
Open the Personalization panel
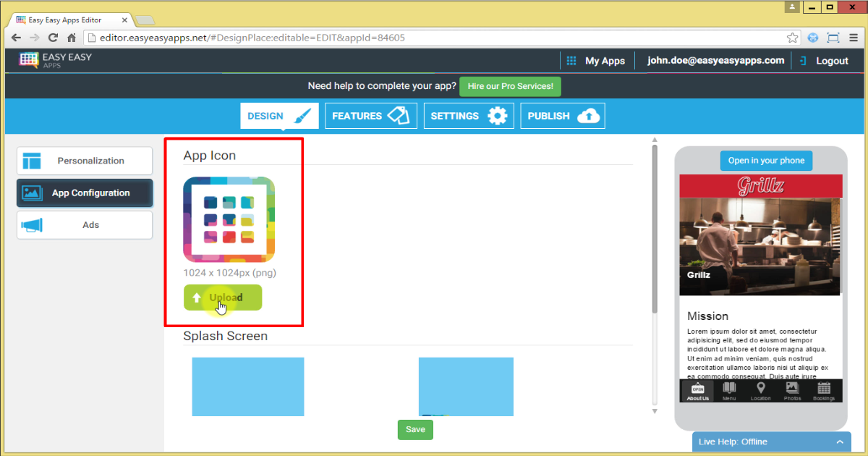tap(84, 160)
